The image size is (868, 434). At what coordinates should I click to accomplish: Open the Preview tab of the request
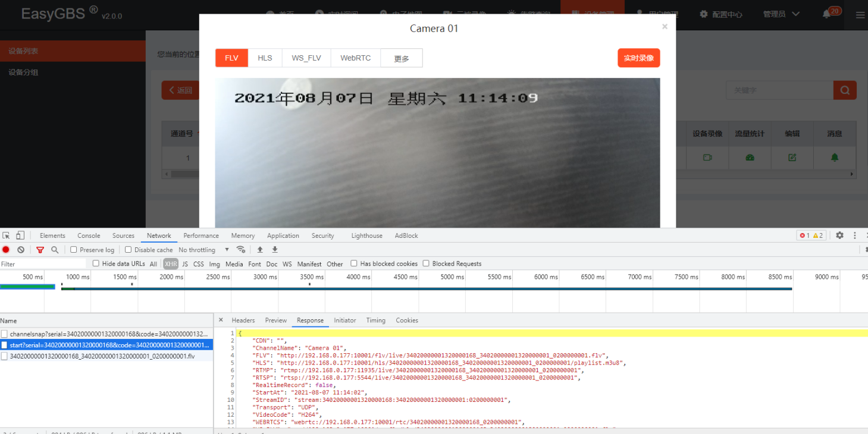(276, 320)
